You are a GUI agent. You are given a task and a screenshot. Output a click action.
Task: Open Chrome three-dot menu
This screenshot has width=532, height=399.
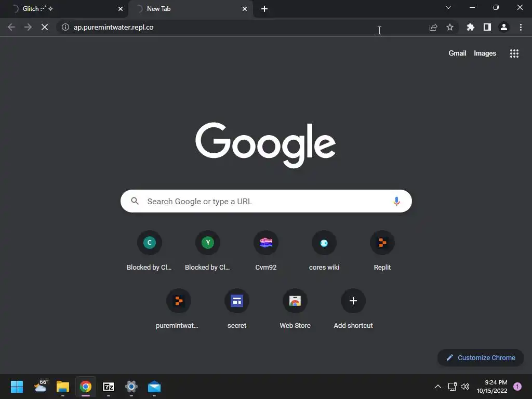(x=521, y=27)
